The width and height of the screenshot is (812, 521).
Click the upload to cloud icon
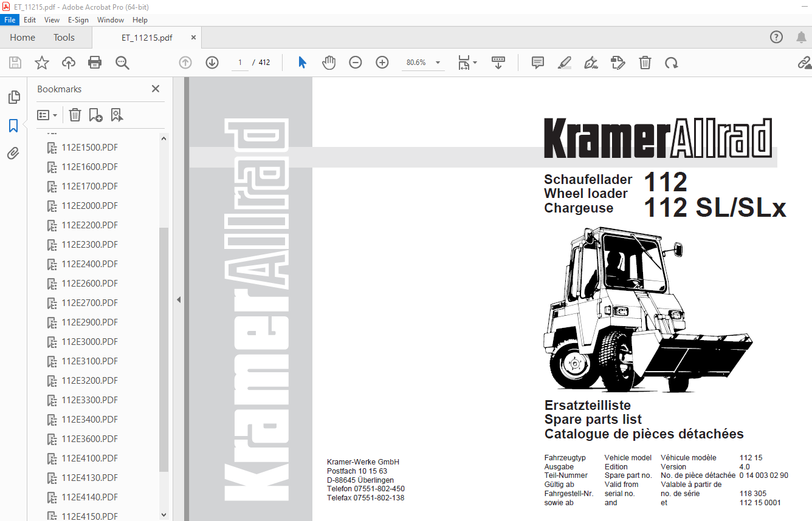click(x=69, y=63)
